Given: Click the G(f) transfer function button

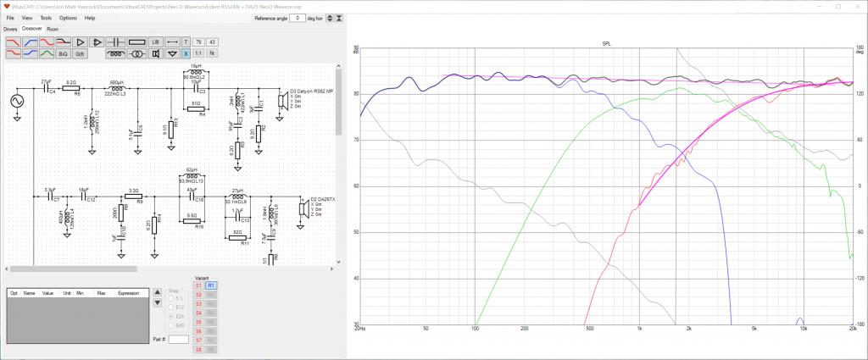Looking at the screenshot, I should pyautogui.click(x=80, y=53).
